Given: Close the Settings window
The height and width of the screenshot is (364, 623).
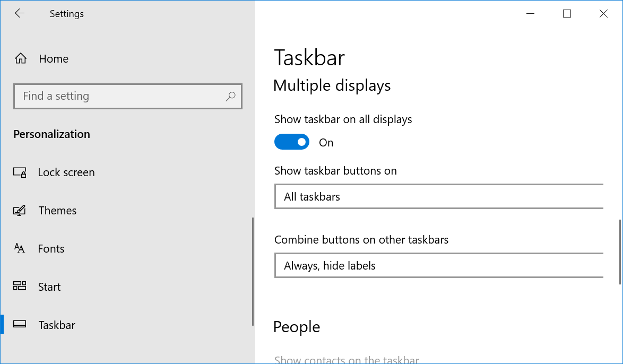Looking at the screenshot, I should pyautogui.click(x=603, y=14).
